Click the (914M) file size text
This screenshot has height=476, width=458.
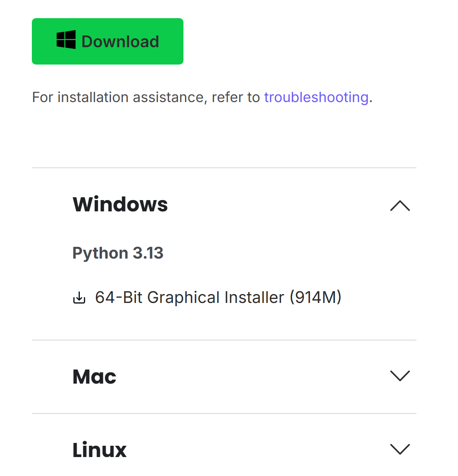[x=315, y=297]
